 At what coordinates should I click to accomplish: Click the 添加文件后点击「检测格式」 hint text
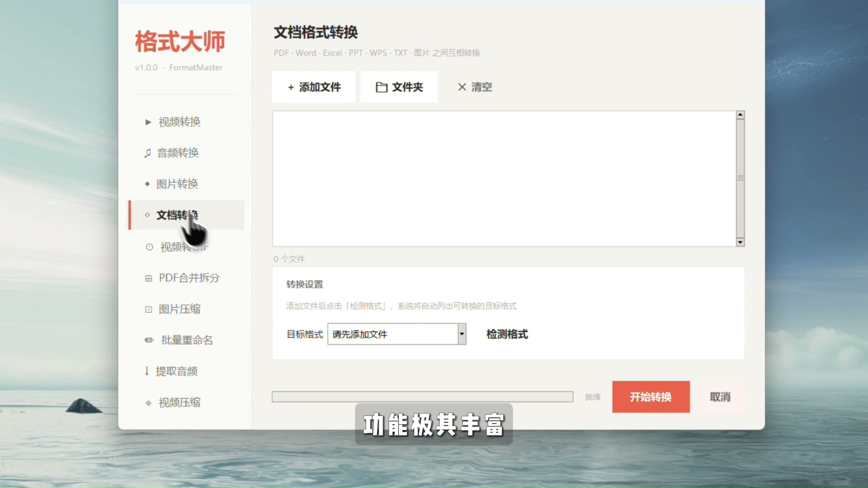[x=401, y=306]
